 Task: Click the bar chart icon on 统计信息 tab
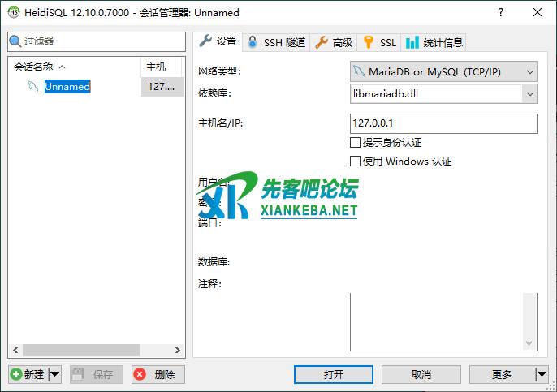tap(412, 42)
